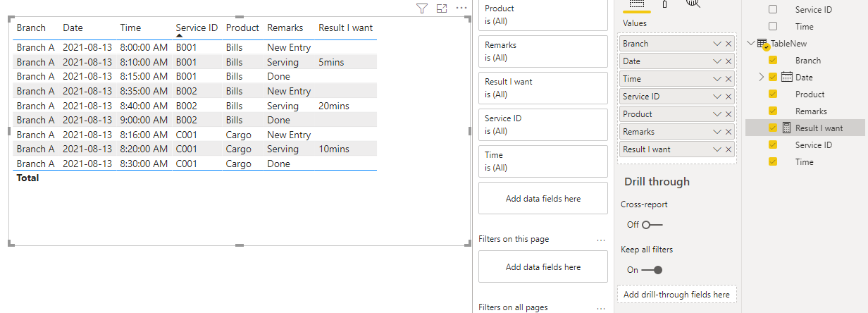
Task: Open Result I want dropdown in Values
Action: click(717, 149)
